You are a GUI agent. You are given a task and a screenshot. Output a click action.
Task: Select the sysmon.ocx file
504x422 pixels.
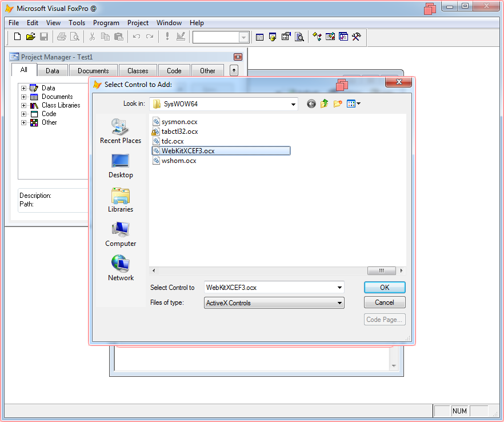[x=175, y=122]
